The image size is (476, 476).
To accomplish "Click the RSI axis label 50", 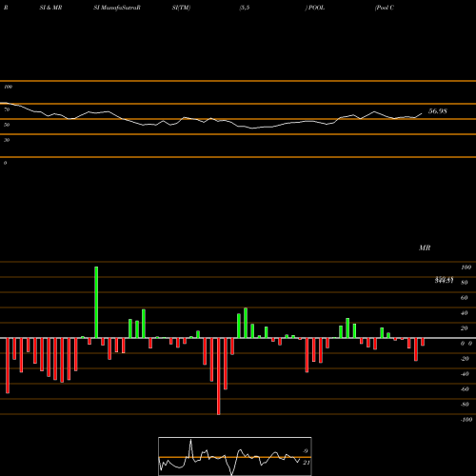I will (x=7, y=125).
